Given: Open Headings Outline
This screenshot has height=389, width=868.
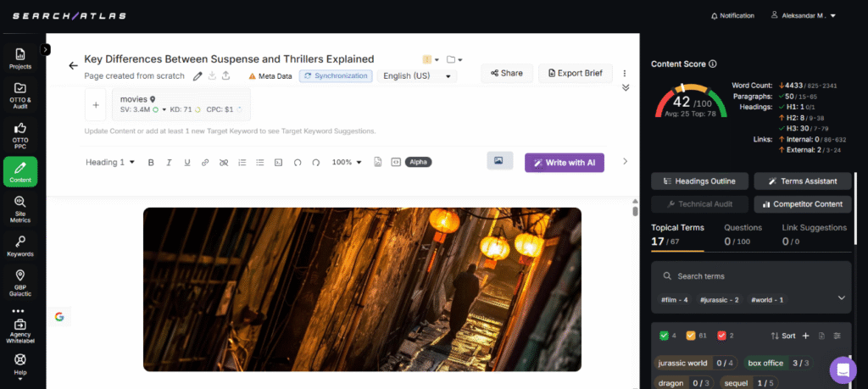Looking at the screenshot, I should click(x=699, y=181).
